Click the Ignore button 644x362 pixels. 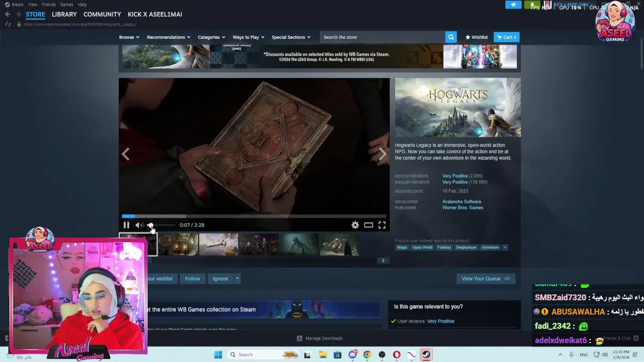(220, 279)
